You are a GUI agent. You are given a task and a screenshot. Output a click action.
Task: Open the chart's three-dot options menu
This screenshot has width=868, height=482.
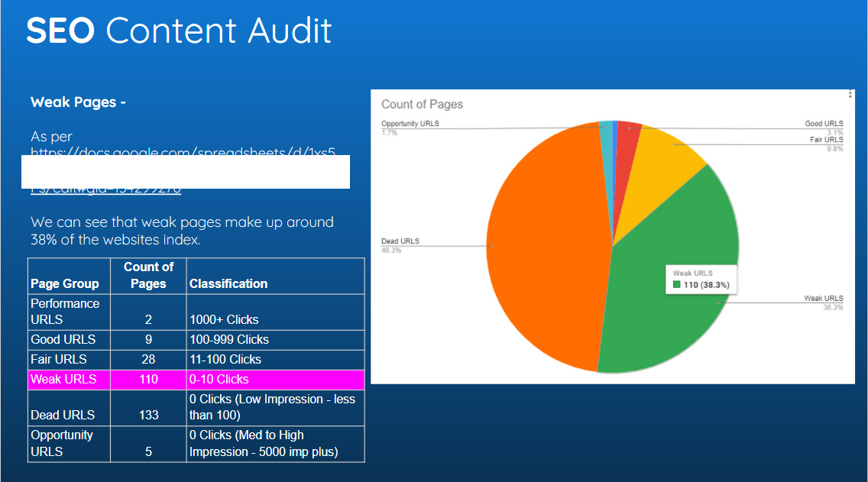point(850,95)
